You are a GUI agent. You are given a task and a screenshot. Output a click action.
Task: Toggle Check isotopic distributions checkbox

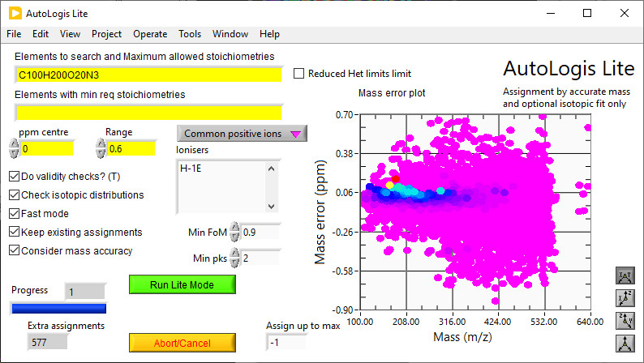(15, 194)
